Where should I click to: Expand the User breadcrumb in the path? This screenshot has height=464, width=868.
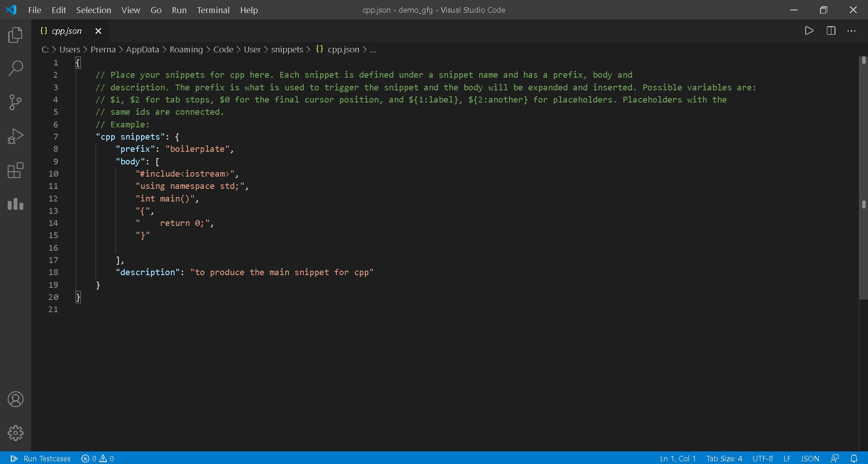pos(252,50)
